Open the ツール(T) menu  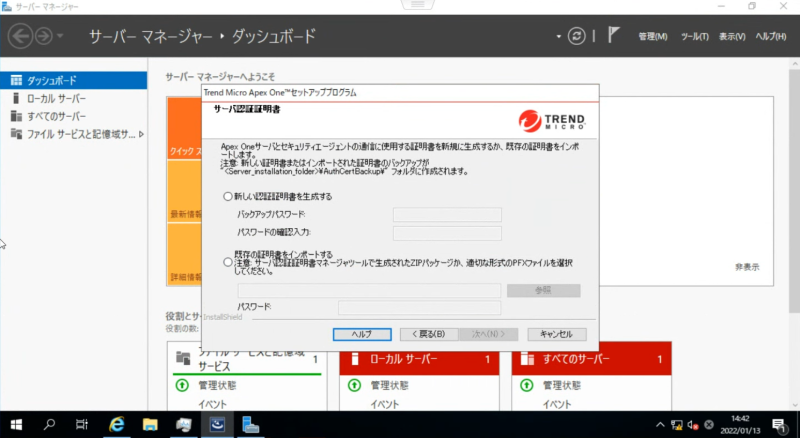[x=694, y=37]
